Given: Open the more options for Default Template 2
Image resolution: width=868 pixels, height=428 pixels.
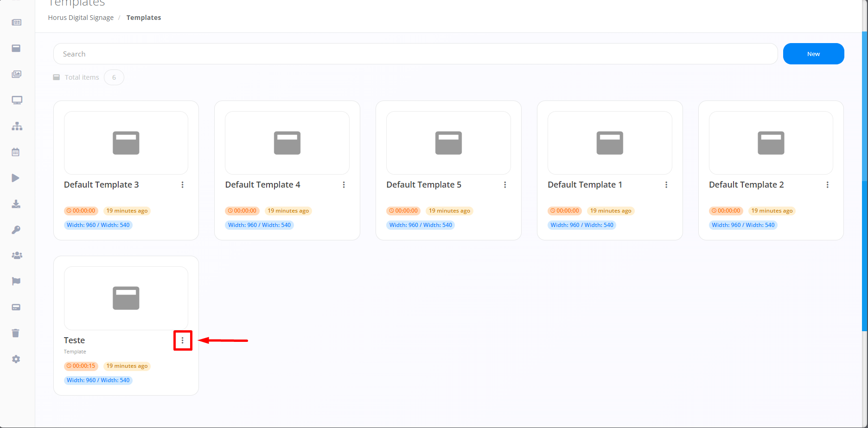Looking at the screenshot, I should (x=827, y=185).
